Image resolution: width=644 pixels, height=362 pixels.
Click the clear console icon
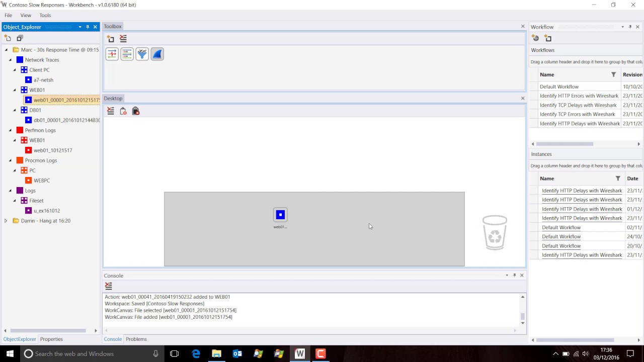(109, 286)
